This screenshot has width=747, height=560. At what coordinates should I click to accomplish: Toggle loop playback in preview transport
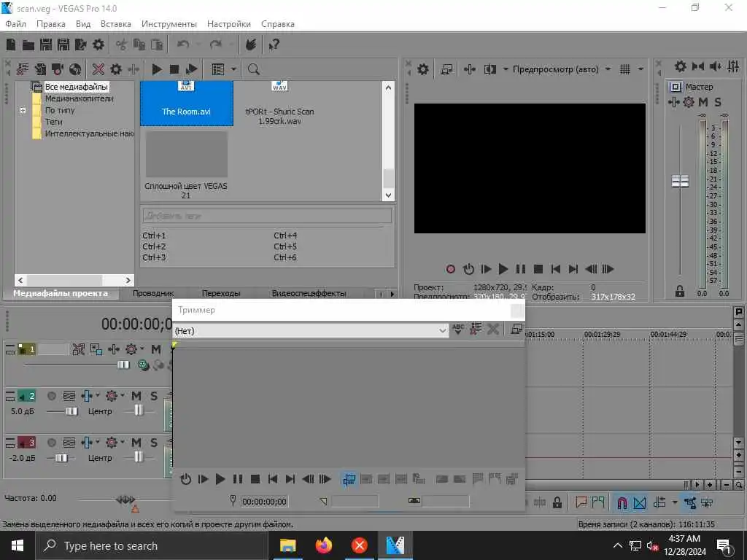[x=468, y=269]
